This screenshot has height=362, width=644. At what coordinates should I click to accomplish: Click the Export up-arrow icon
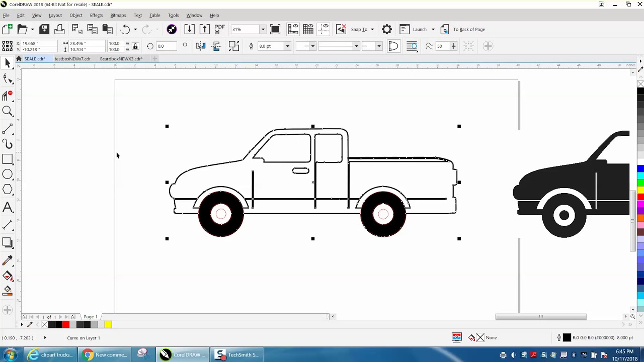pyautogui.click(x=204, y=29)
